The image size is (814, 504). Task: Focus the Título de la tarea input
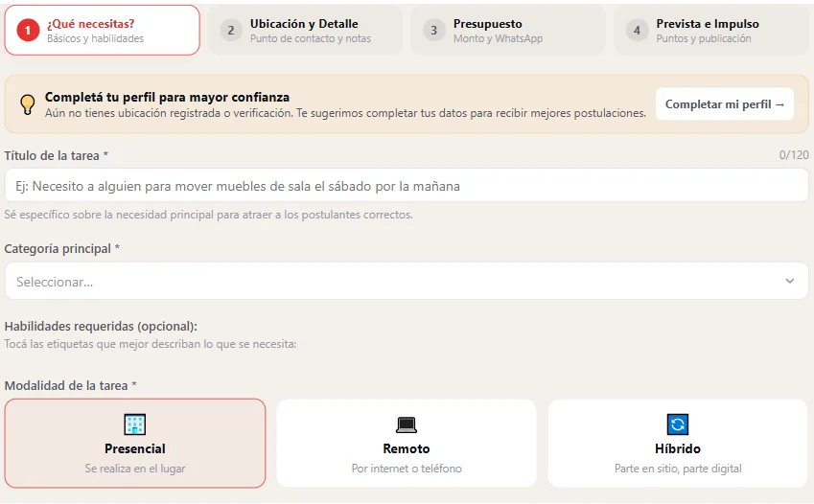pyautogui.click(x=407, y=185)
